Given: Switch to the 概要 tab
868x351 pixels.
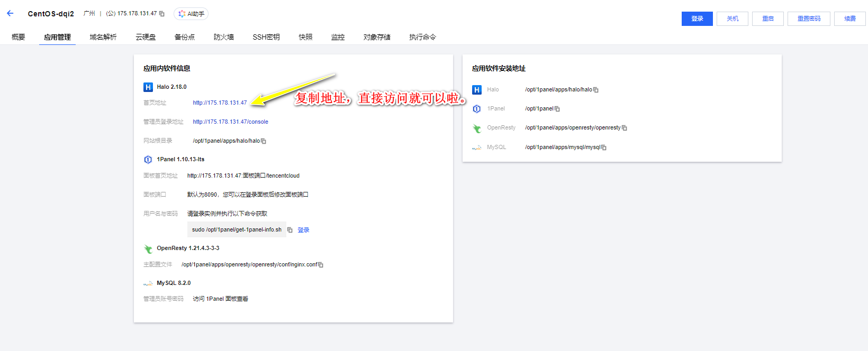Looking at the screenshot, I should pyautogui.click(x=19, y=37).
